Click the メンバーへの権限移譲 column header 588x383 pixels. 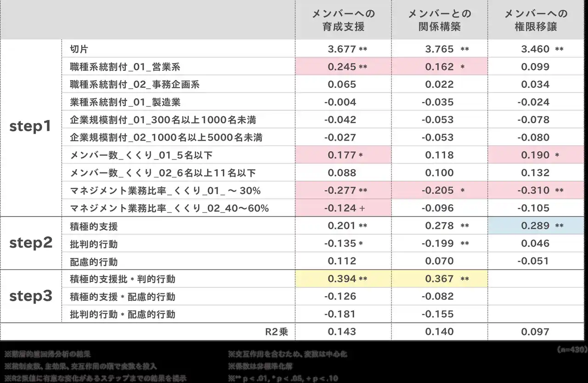point(536,20)
